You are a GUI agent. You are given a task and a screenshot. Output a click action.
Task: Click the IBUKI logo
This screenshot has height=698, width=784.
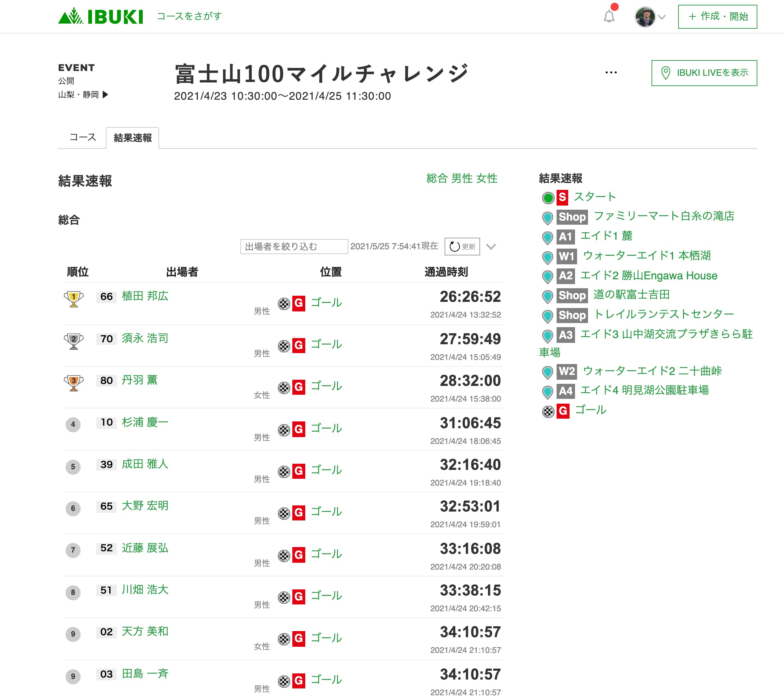click(x=100, y=16)
